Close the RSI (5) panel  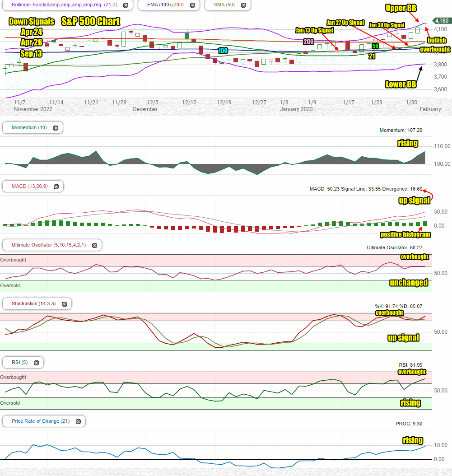[x=37, y=363]
